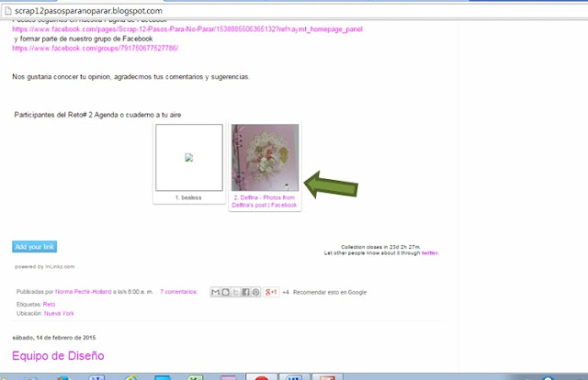Viewport: 588px width, 380px height.
Task: Share post by email (Gmail M icon)
Action: coord(215,292)
